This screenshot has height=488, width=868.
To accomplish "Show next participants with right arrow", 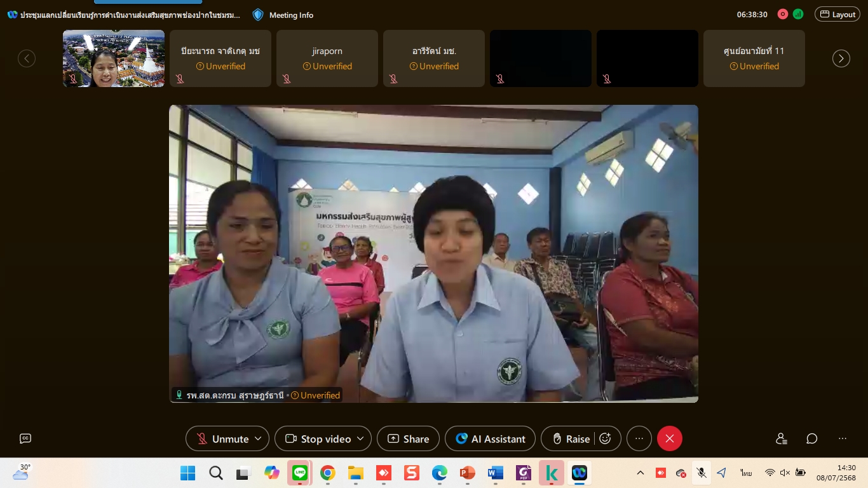I will [x=841, y=58].
